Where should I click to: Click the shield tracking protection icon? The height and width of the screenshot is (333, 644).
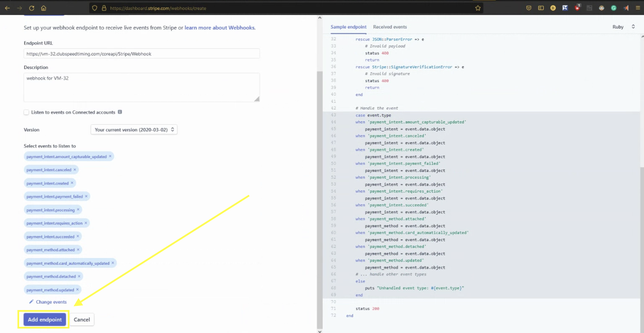(95, 8)
